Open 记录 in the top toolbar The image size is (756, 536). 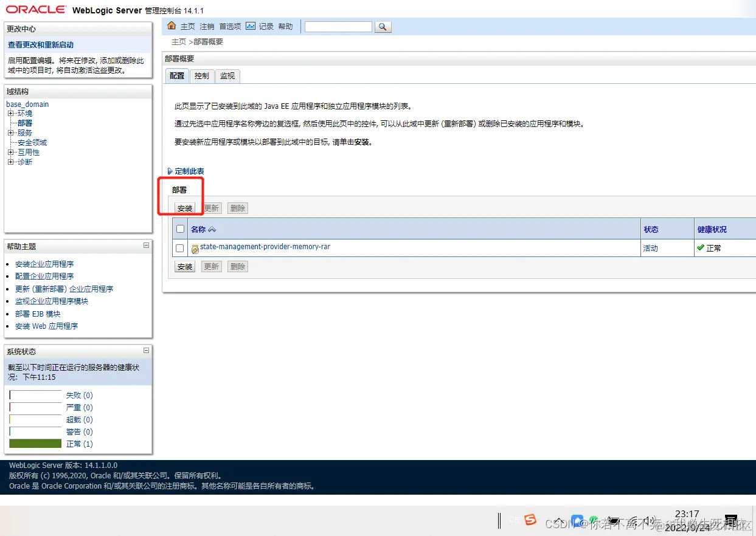266,27
